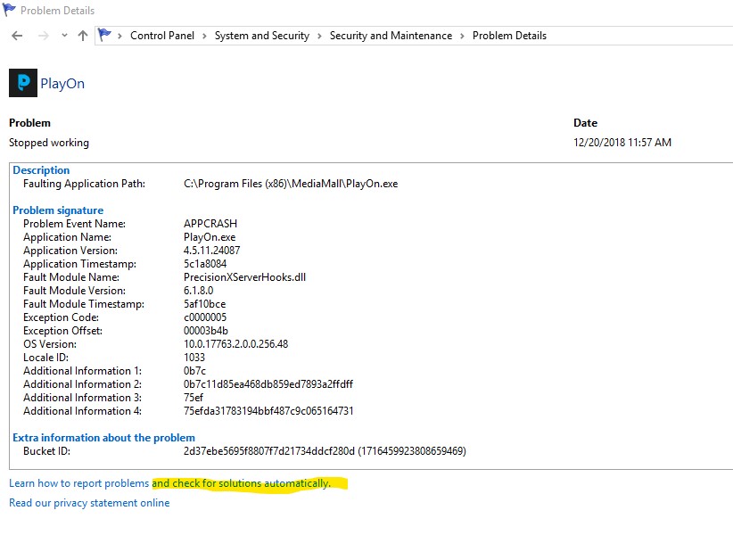Click the Back navigation arrow
The width and height of the screenshot is (733, 560).
click(x=17, y=36)
